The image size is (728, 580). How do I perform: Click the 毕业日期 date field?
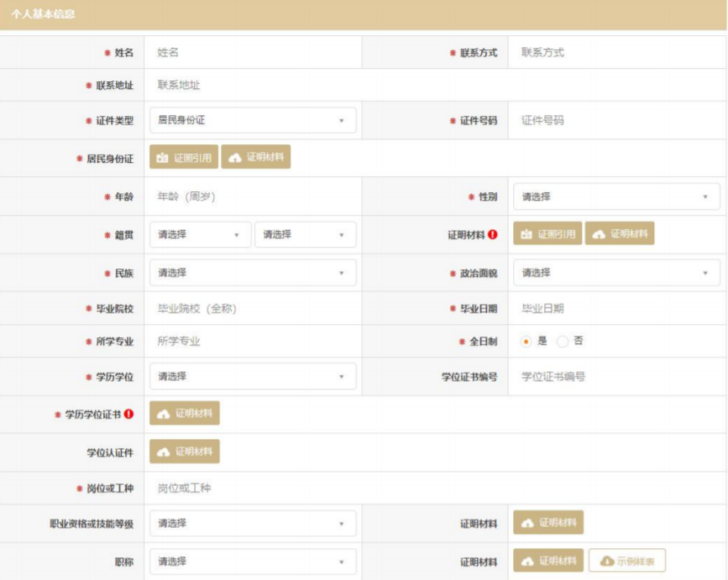tap(615, 308)
